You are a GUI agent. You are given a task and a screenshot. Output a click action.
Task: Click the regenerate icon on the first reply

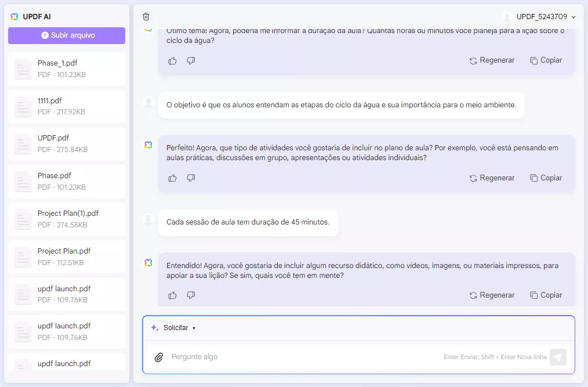click(473, 60)
